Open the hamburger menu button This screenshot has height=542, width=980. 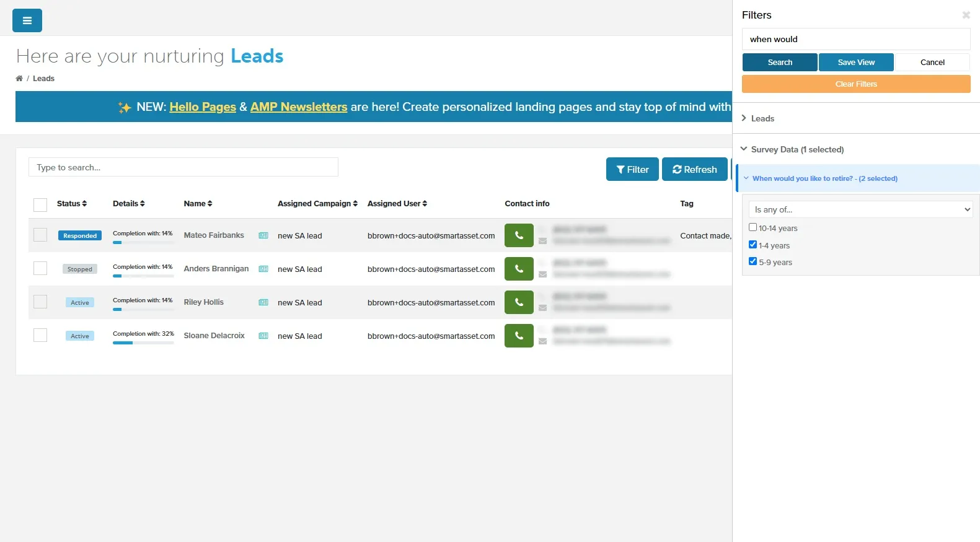[x=27, y=20]
